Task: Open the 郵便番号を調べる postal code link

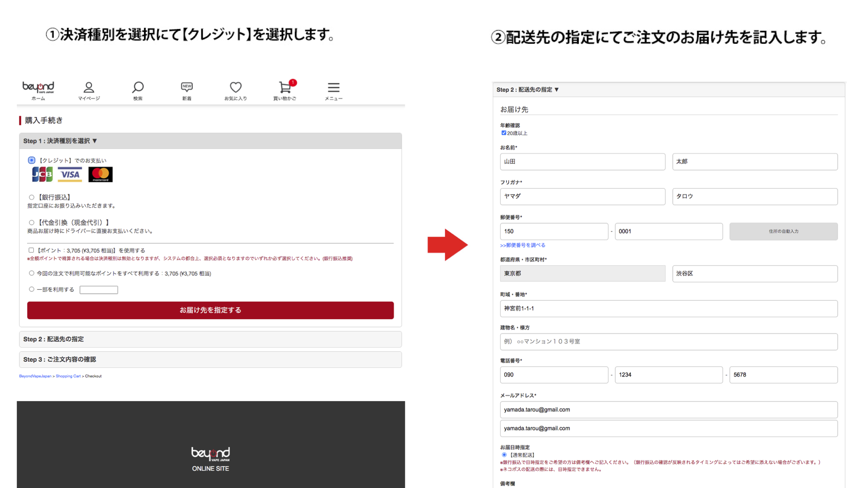Action: coord(523,245)
